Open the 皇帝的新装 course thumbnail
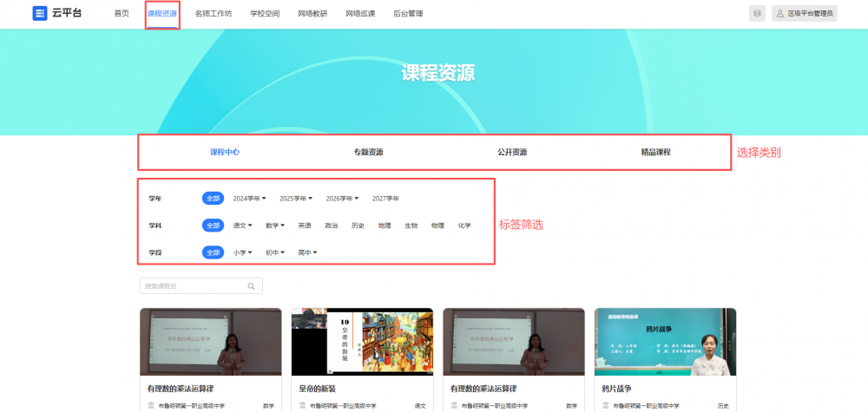868x412 pixels. [x=362, y=342]
